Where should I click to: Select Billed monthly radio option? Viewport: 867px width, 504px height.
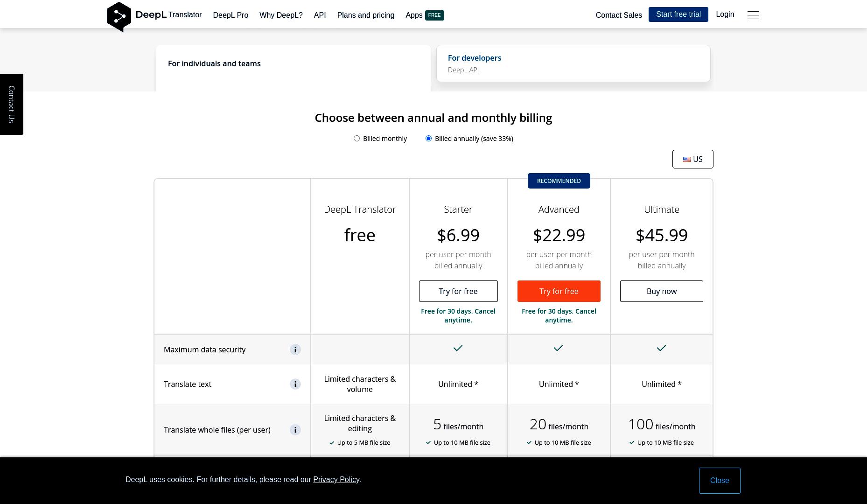coord(357,139)
